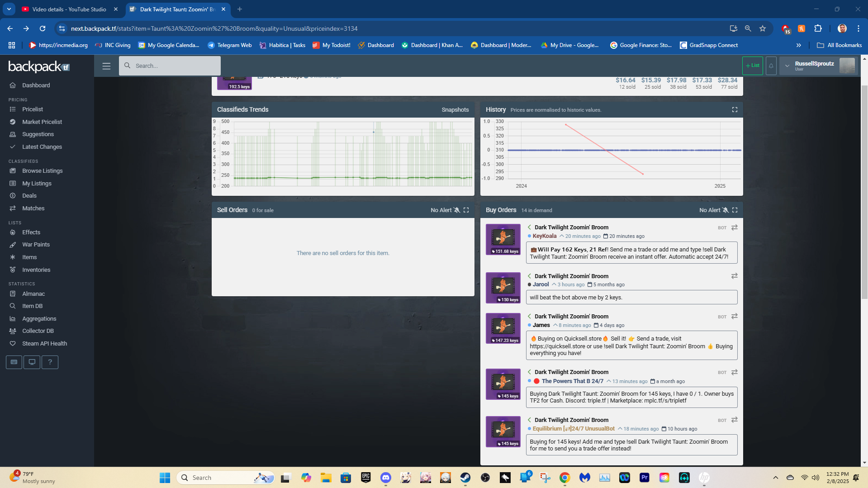Open Jarool's profile link
The image size is (868, 488).
coord(541,284)
